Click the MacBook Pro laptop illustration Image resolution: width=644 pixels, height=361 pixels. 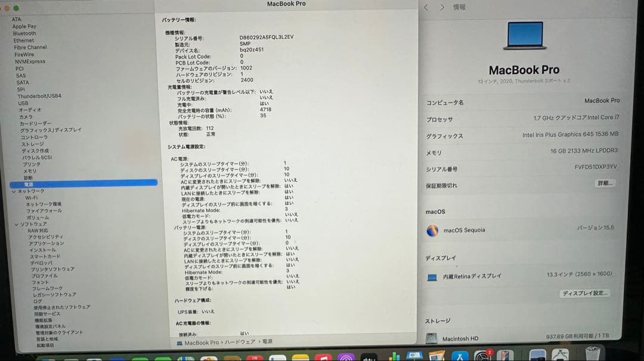click(524, 35)
